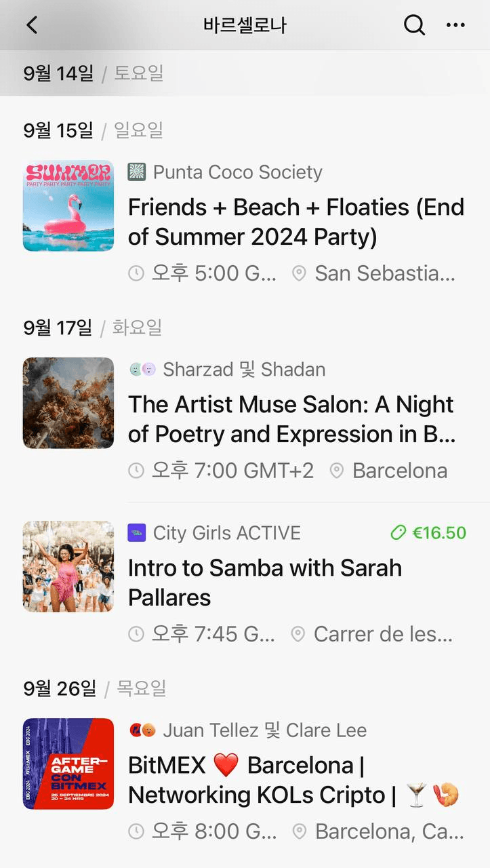Tap location pin next to San Sebastia
Screen dimensions: 490x868
click(x=298, y=273)
